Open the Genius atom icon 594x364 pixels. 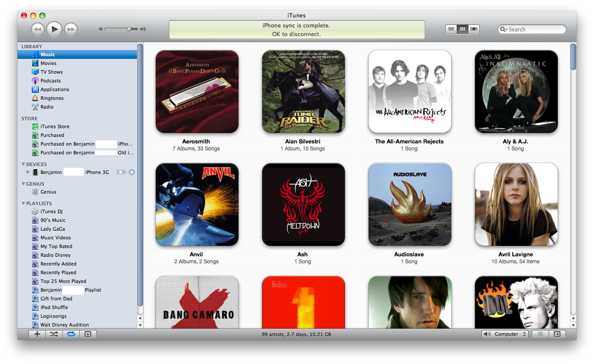coord(35,192)
